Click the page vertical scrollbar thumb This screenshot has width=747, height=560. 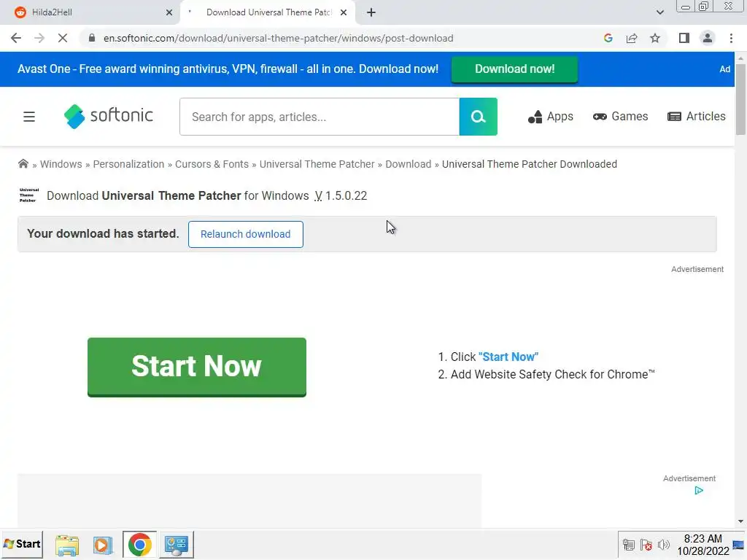pyautogui.click(x=740, y=99)
